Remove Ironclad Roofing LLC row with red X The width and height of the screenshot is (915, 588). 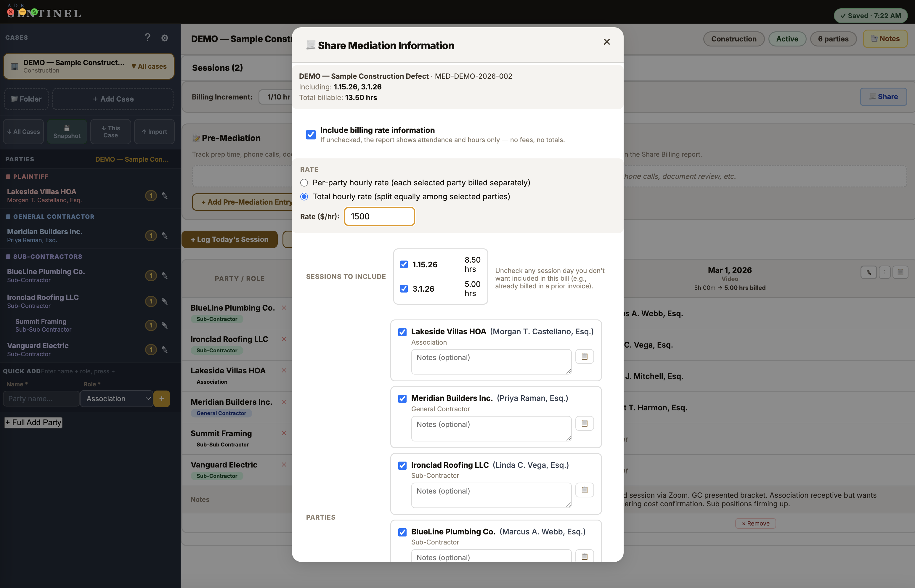click(x=284, y=339)
